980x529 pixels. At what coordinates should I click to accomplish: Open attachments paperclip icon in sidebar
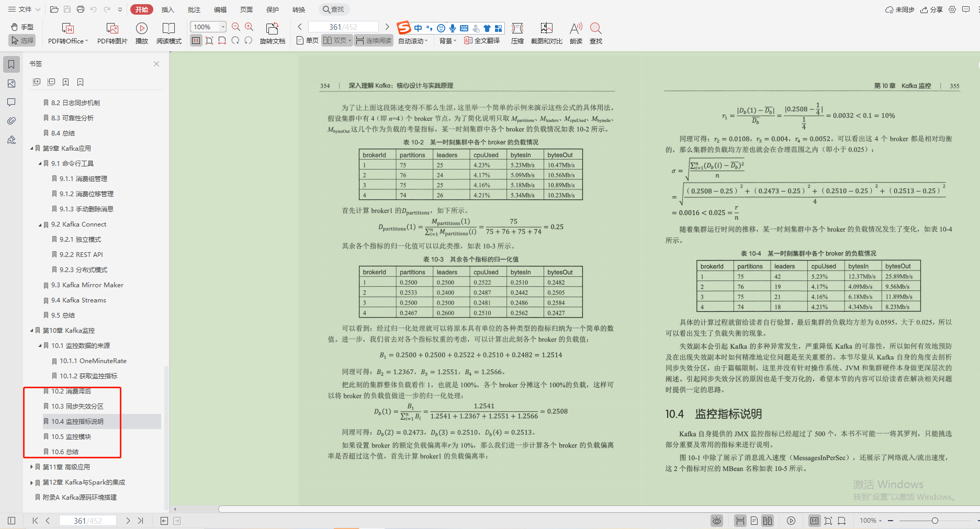pos(12,121)
